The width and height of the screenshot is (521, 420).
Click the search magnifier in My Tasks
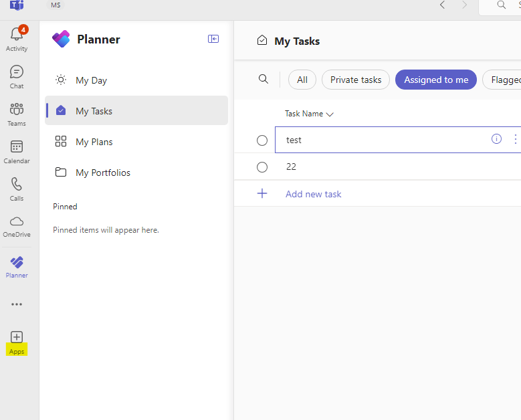pos(264,79)
